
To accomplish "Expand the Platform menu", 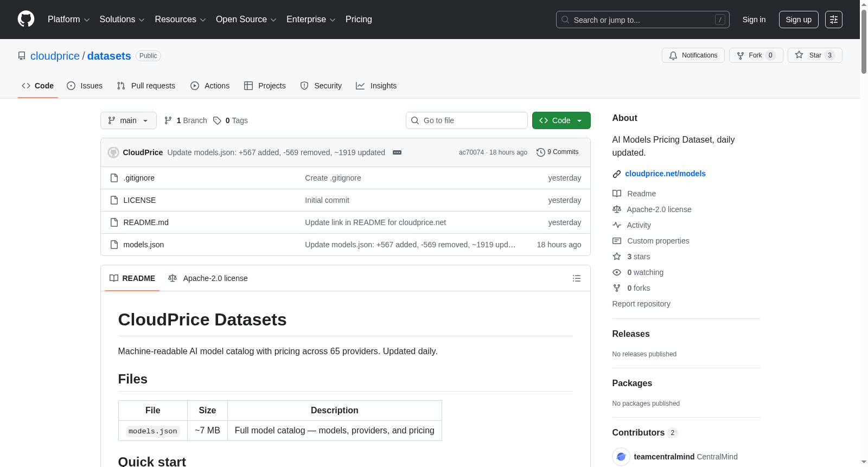I will pyautogui.click(x=69, y=20).
